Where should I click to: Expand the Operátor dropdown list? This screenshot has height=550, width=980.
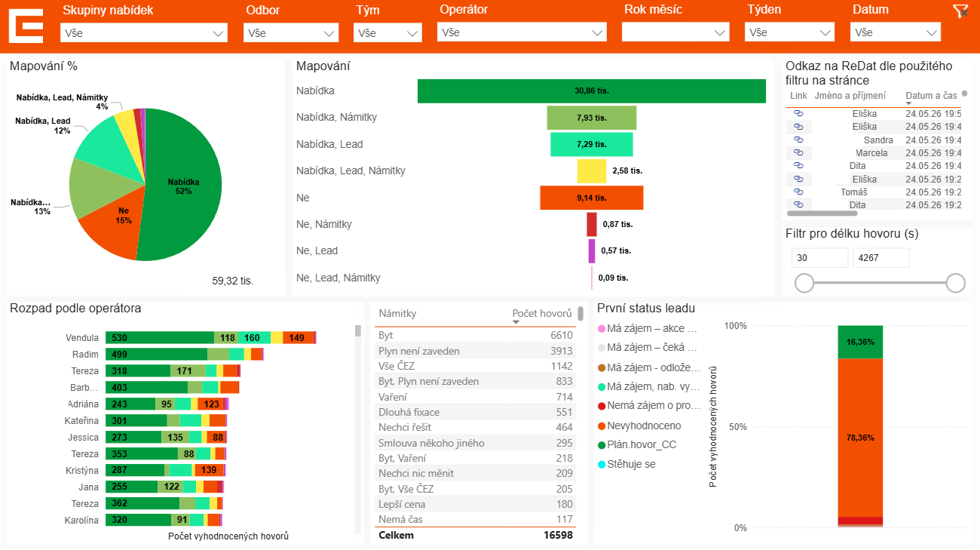point(522,32)
